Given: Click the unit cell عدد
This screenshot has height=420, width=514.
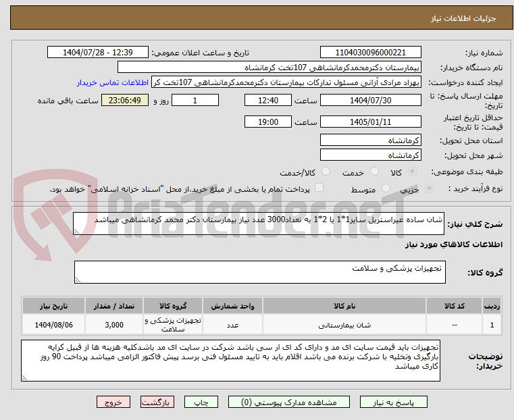Looking at the screenshot, I should pos(232,325).
